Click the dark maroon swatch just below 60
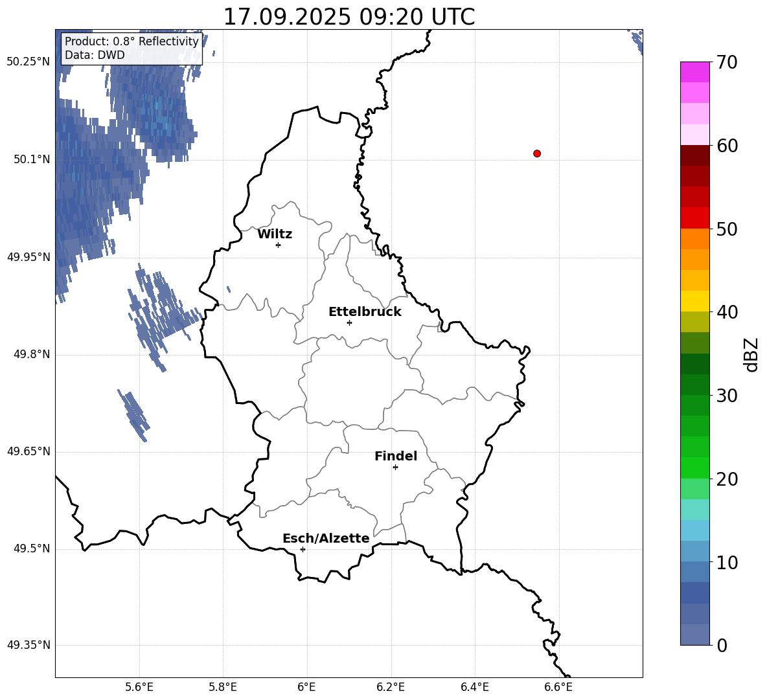This screenshot has height=700, width=767. 695,155
